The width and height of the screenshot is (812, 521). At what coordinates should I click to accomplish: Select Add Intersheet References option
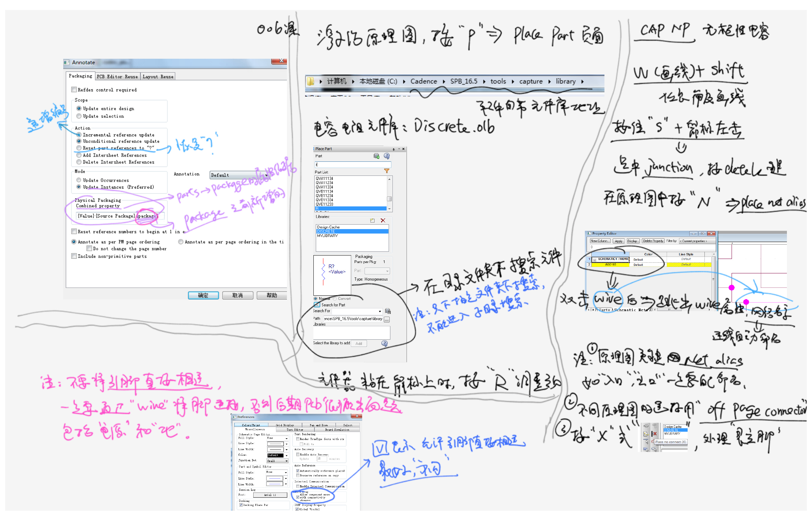click(x=79, y=155)
